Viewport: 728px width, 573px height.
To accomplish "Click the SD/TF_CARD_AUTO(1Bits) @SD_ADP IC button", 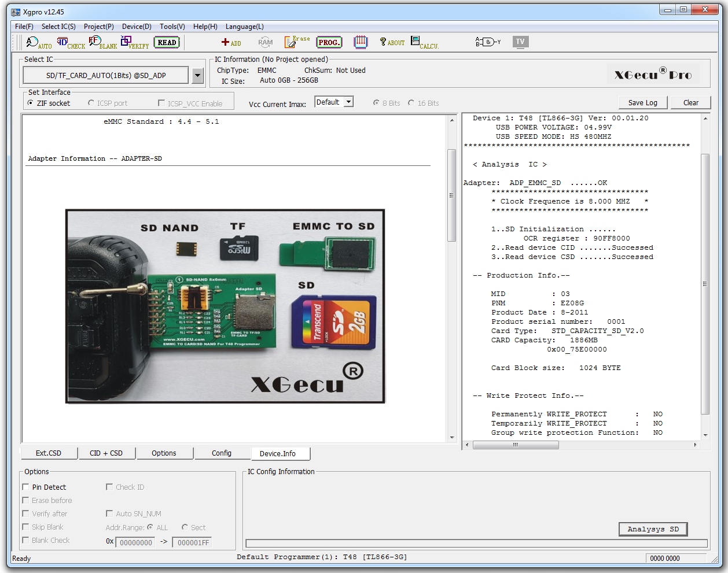I will point(106,75).
